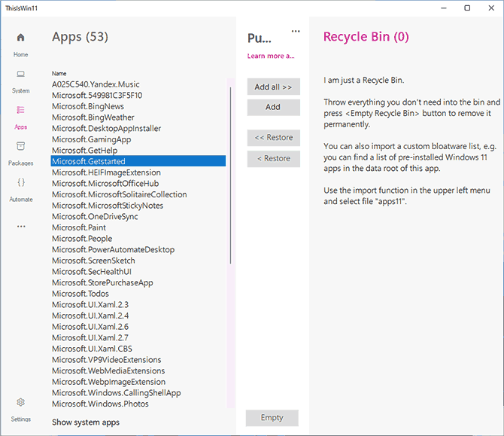Click the Add all >> button
Viewport: 504px width, 436px height.
pyautogui.click(x=274, y=87)
